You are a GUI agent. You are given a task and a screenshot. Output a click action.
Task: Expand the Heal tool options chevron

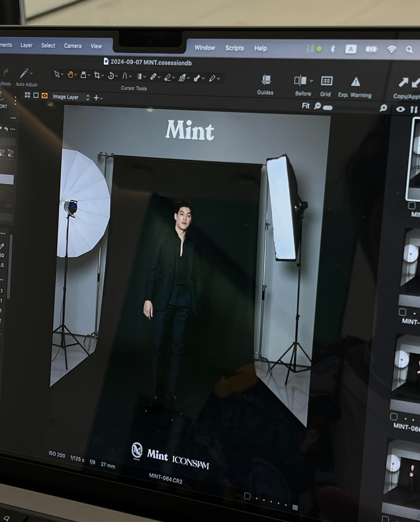pyautogui.click(x=159, y=78)
